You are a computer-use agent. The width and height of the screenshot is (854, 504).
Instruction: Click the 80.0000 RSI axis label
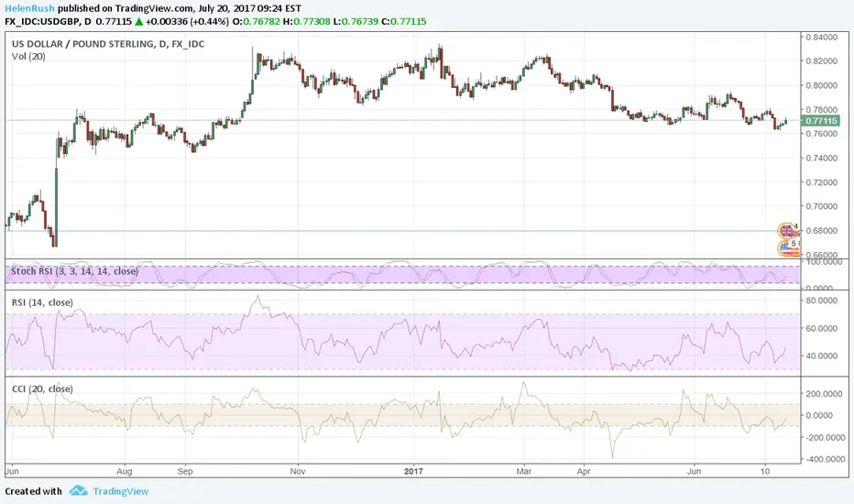point(821,301)
